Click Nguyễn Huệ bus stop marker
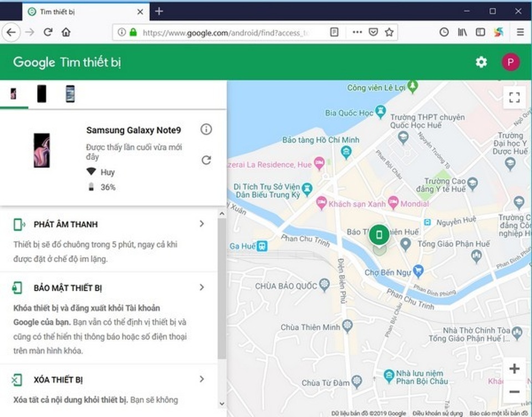This screenshot has height=417, width=532. 427,222
